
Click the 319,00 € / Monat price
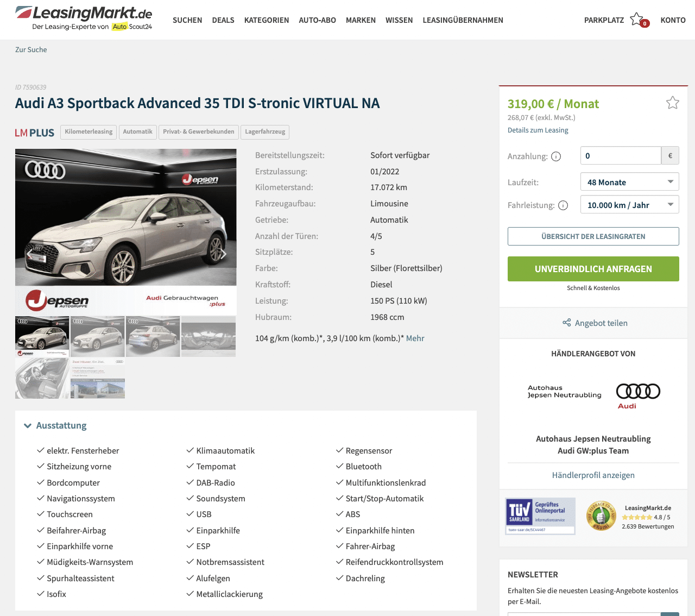tap(553, 104)
